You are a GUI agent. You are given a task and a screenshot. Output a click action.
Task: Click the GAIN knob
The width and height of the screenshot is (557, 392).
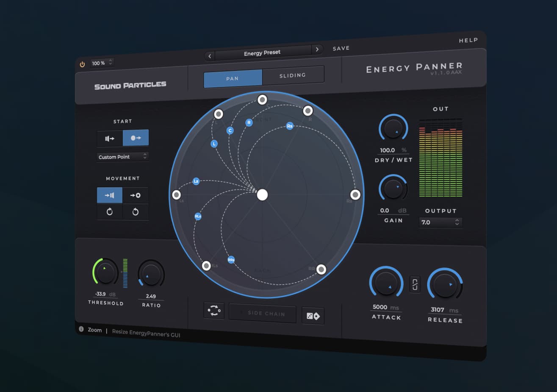(x=394, y=188)
